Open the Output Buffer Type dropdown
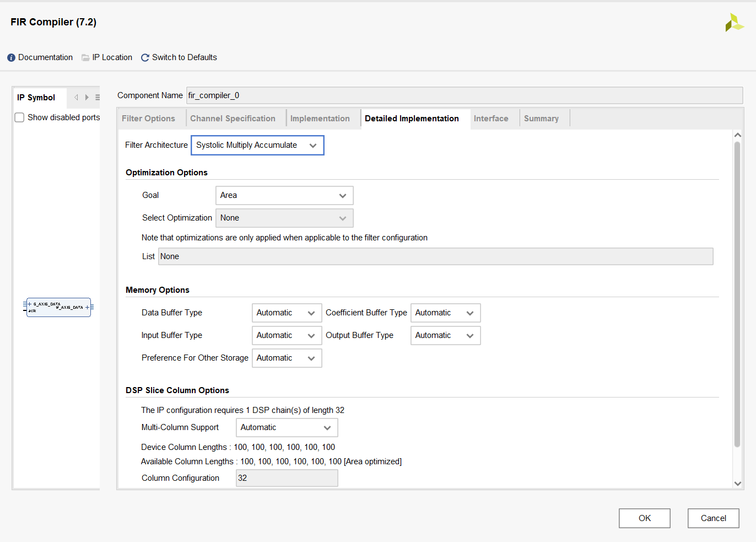Image resolution: width=756 pixels, height=542 pixels. point(446,336)
